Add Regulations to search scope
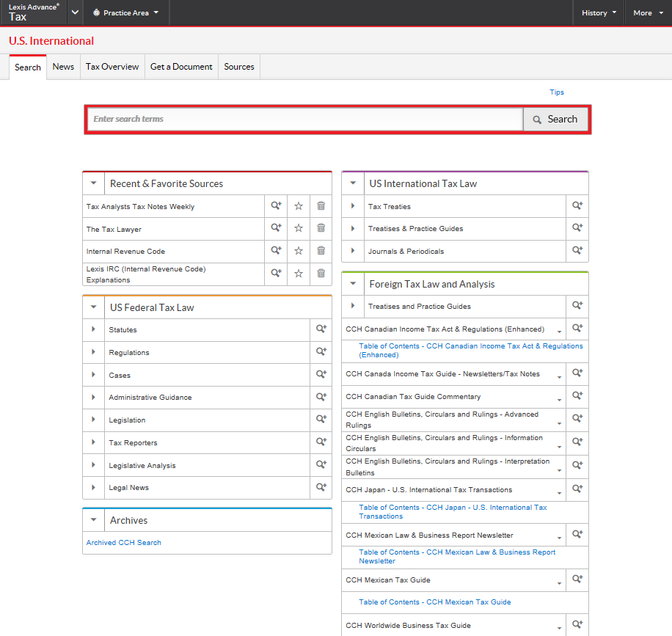 321,351
